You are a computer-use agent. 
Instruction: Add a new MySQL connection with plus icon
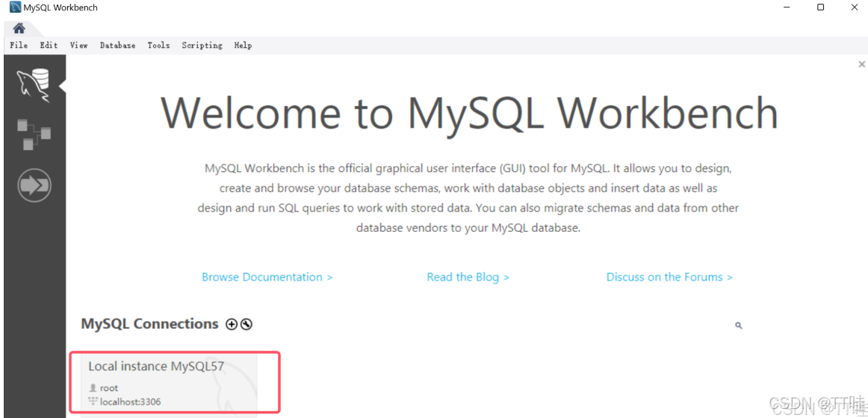click(x=232, y=325)
